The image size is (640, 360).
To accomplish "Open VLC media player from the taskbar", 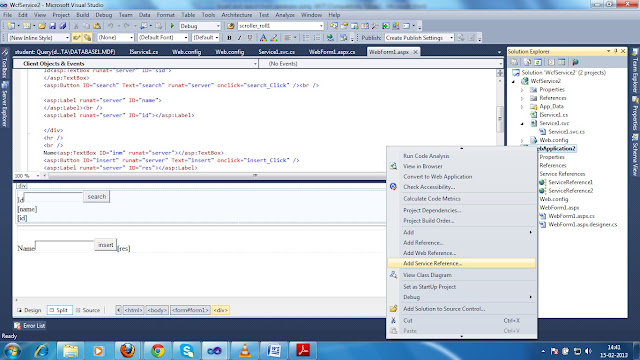I will click(244, 351).
